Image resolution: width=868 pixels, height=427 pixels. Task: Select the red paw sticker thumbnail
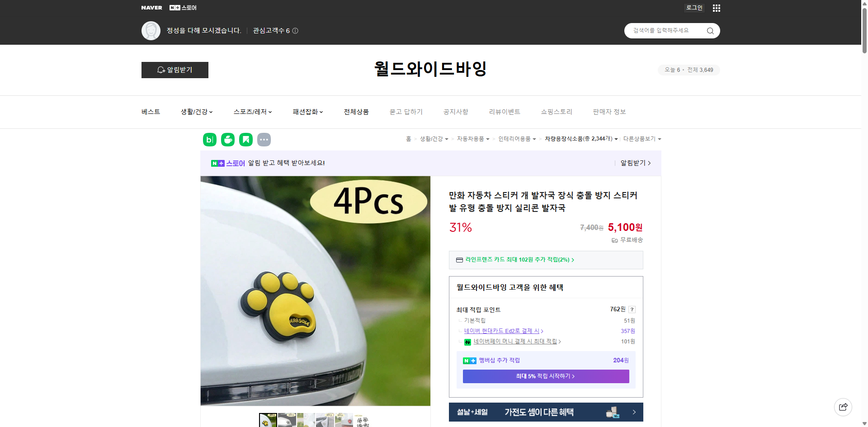tap(344, 420)
